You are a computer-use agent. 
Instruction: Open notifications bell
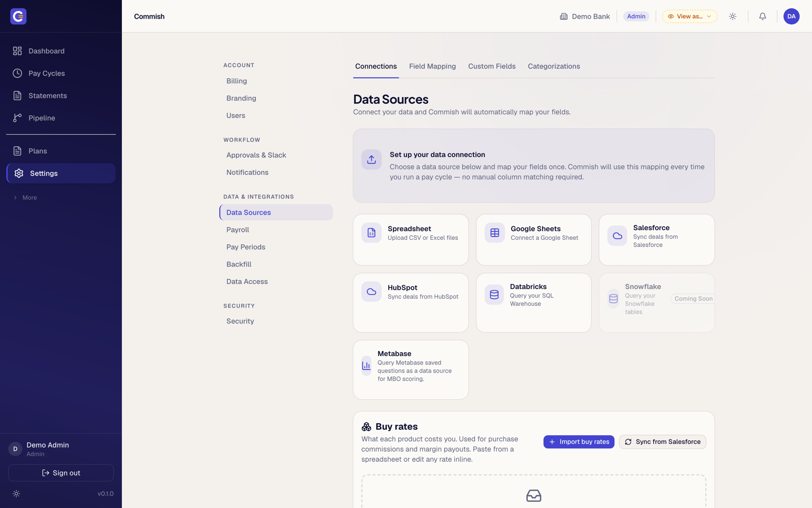(x=762, y=16)
